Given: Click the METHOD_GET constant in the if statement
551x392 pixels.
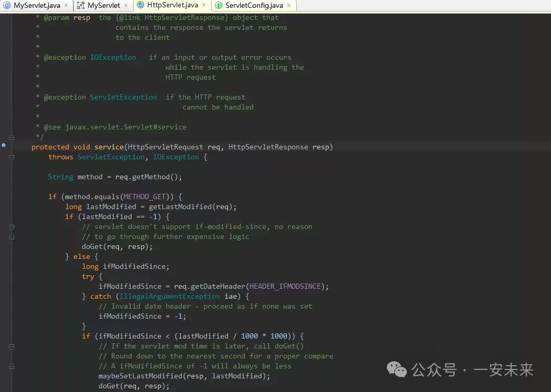Looking at the screenshot, I should coord(148,197).
